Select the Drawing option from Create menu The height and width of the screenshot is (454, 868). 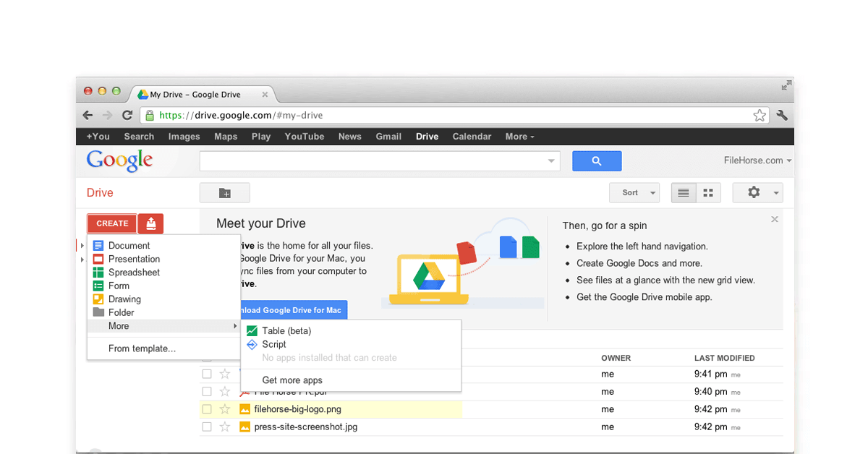point(125,299)
